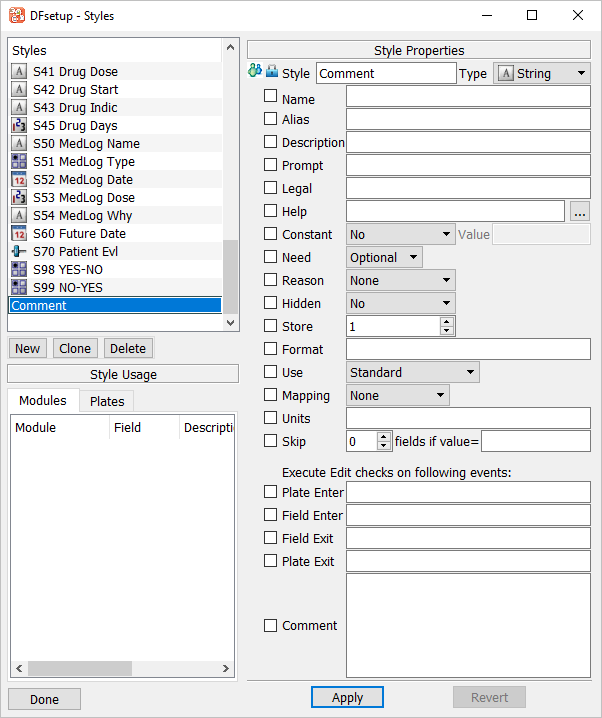The height and width of the screenshot is (718, 602).
Task: Open the Type String dropdown
Action: pos(541,73)
